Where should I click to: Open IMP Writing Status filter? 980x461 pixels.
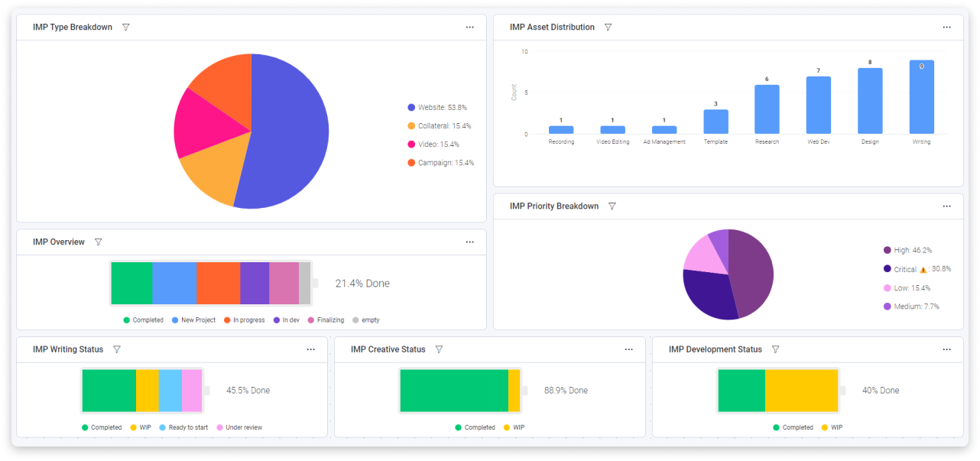coord(117,349)
